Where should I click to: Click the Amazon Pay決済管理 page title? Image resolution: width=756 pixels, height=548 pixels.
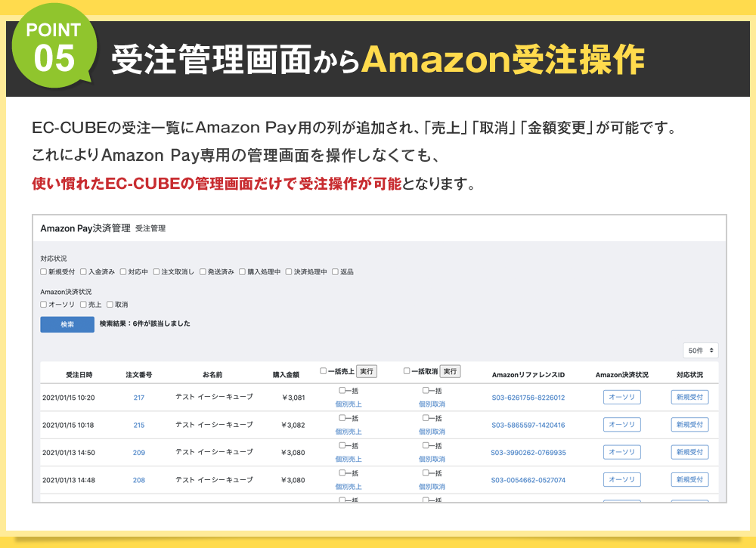coord(85,228)
